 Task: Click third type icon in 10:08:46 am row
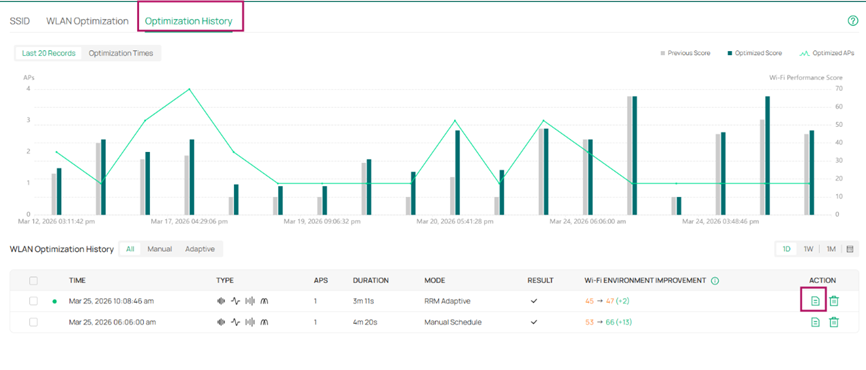click(250, 302)
